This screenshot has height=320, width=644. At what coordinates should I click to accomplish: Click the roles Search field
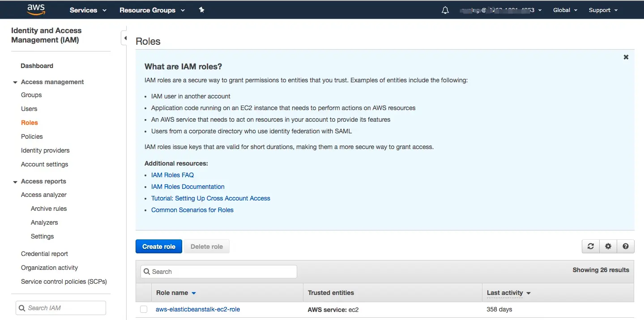coord(219,272)
